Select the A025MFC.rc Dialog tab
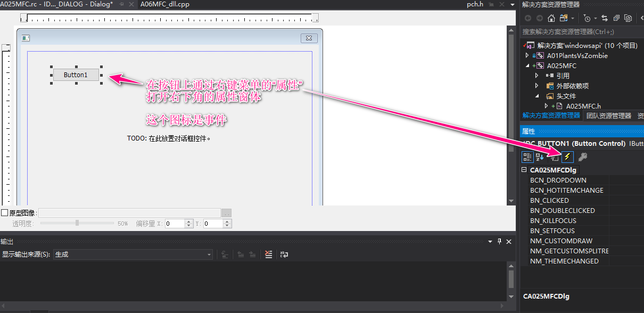 [56, 4]
